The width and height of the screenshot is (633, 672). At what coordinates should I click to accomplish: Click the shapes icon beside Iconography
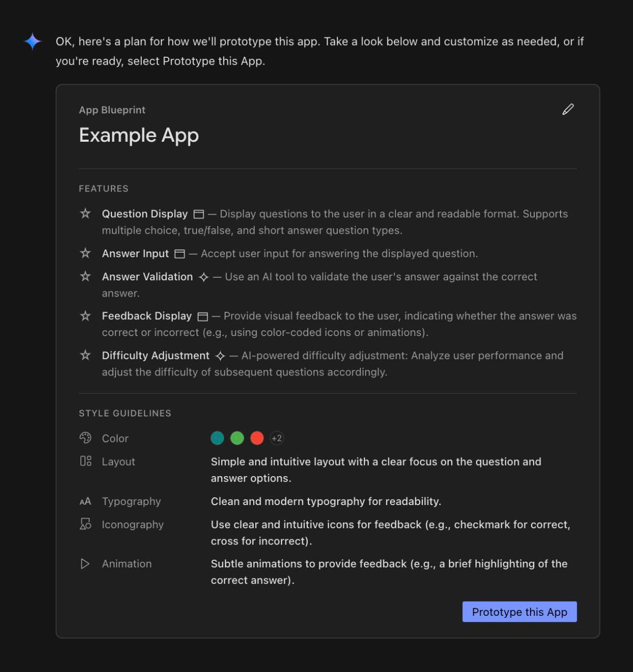coord(85,524)
